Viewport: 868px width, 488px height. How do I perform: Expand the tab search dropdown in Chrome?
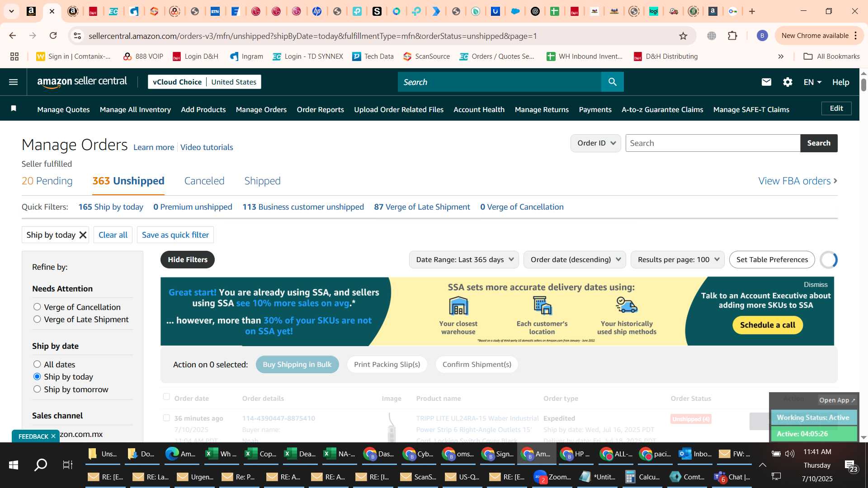(11, 11)
